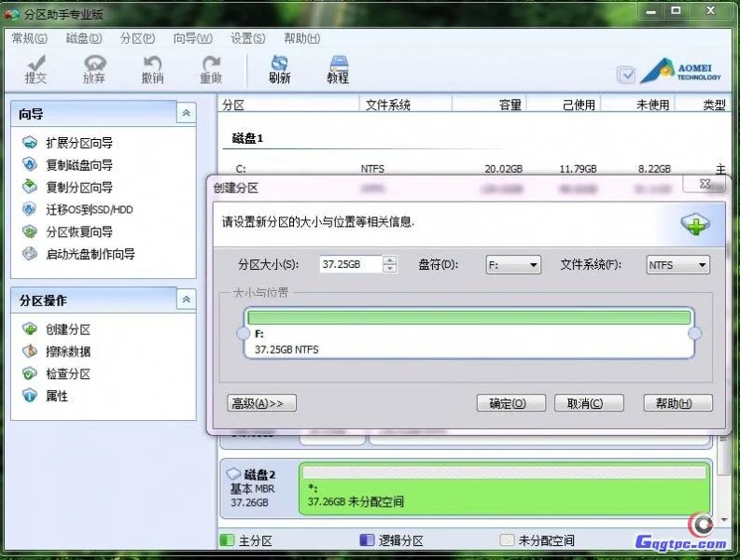Click the green F: partition bar
The height and width of the screenshot is (560, 740).
pyautogui.click(x=469, y=317)
